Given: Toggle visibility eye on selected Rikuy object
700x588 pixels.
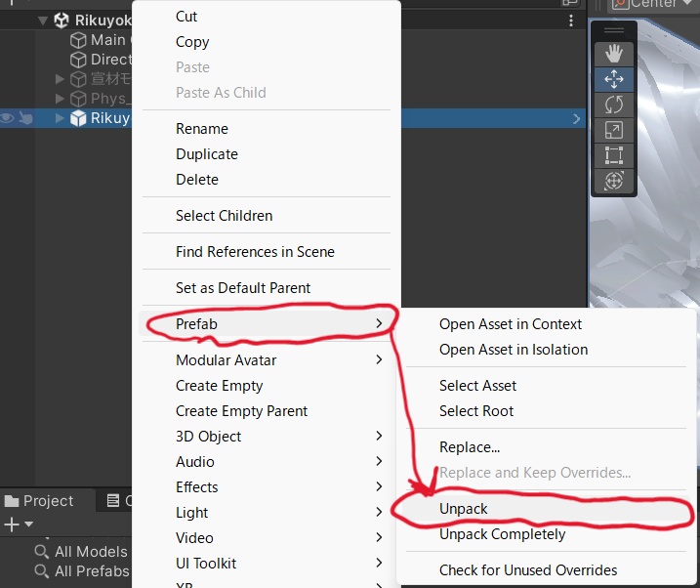Looking at the screenshot, I should pos(8,118).
